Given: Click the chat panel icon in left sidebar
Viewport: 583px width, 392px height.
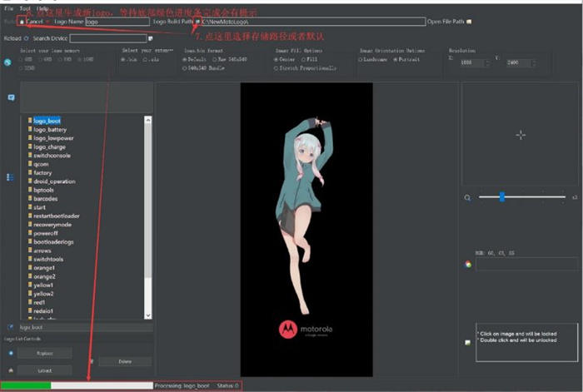Looking at the screenshot, I should (11, 97).
